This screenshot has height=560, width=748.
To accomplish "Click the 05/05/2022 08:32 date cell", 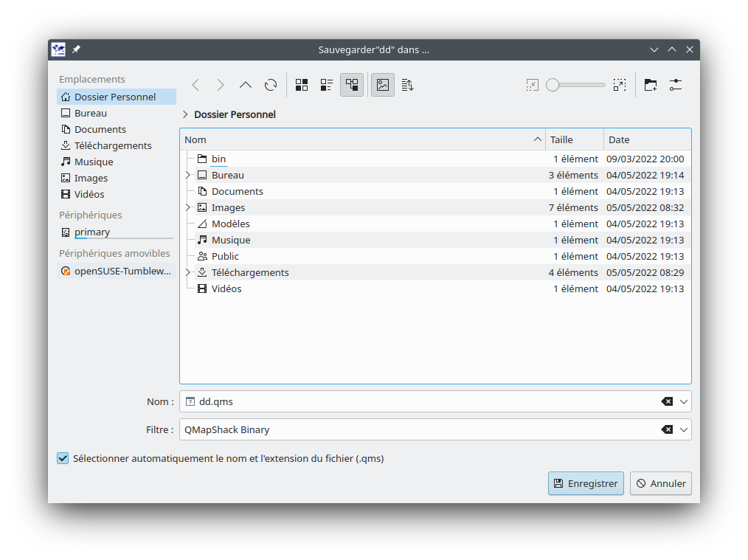I will (x=645, y=207).
